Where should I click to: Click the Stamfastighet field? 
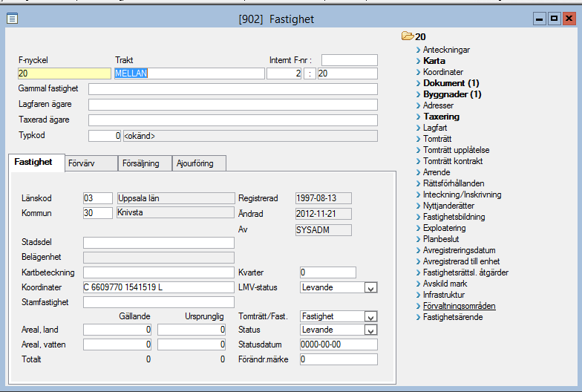click(159, 302)
